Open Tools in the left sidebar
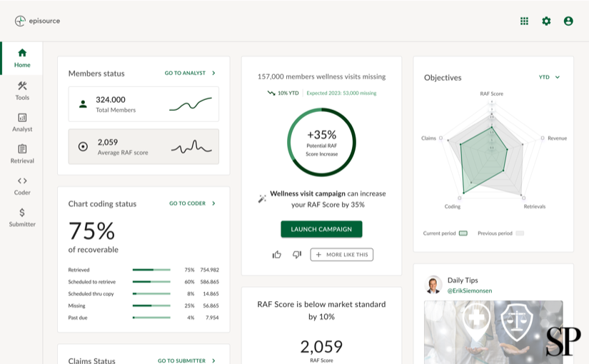 [22, 91]
